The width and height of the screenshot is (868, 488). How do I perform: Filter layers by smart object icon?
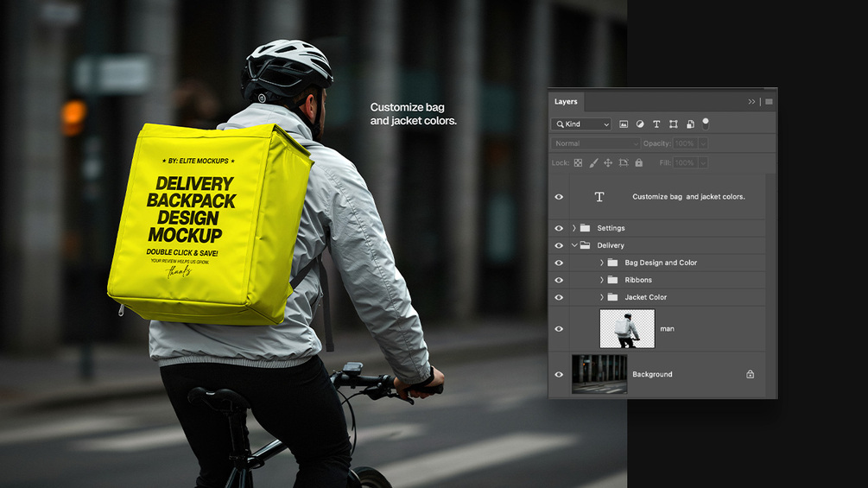pyautogui.click(x=690, y=124)
